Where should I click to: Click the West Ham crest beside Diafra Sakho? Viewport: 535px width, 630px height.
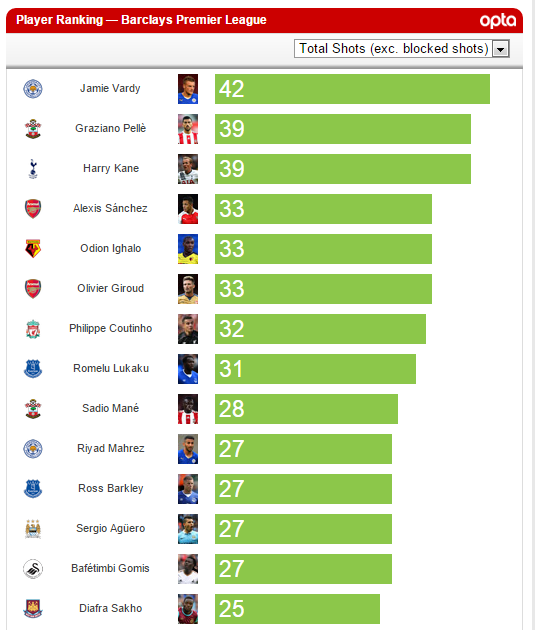coord(33,609)
